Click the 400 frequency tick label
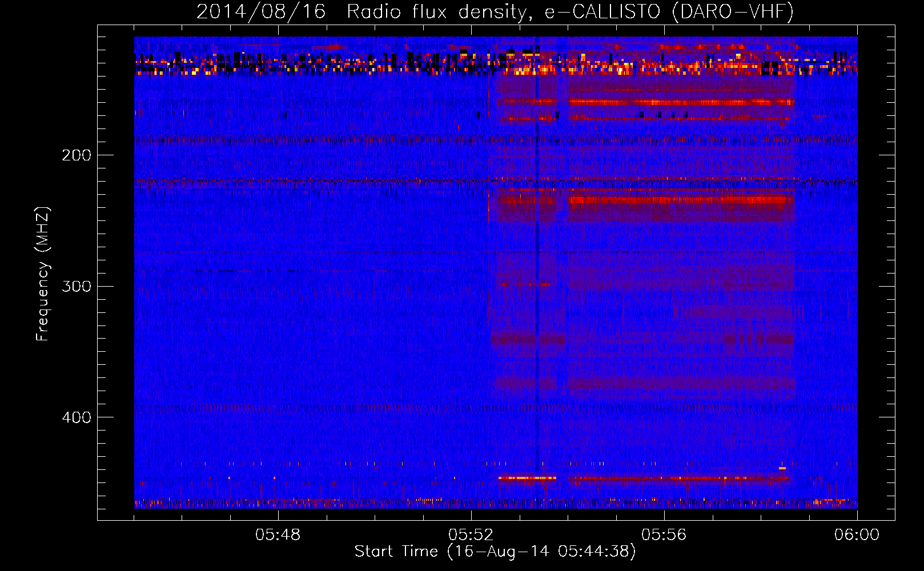 pyautogui.click(x=77, y=417)
